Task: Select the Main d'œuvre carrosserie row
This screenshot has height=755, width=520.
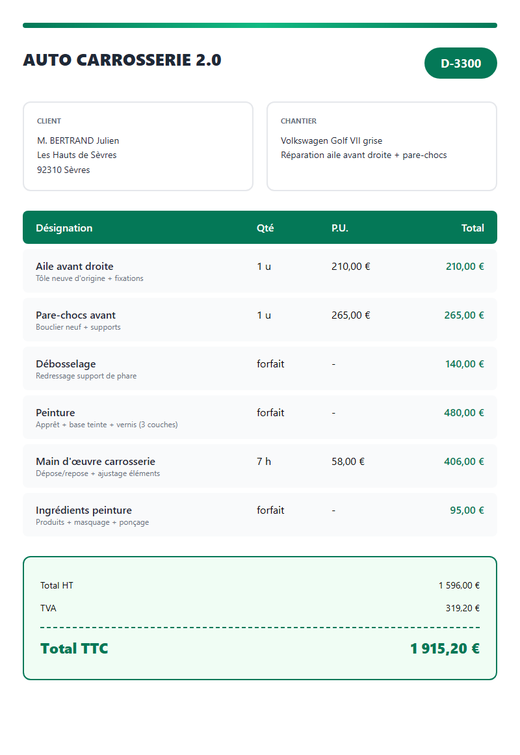Action: tap(260, 466)
